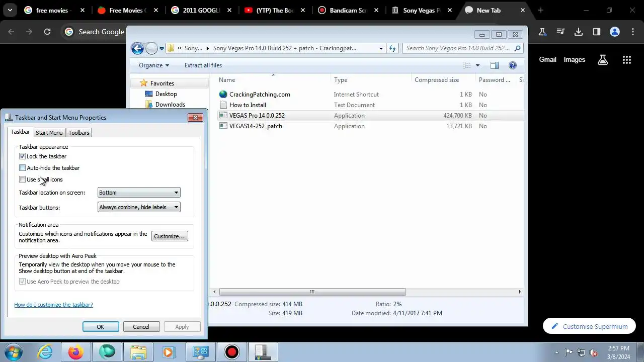Screen dimensions: 644x362
Task: Open the Windows Start menu orb
Action: [x=13, y=351]
